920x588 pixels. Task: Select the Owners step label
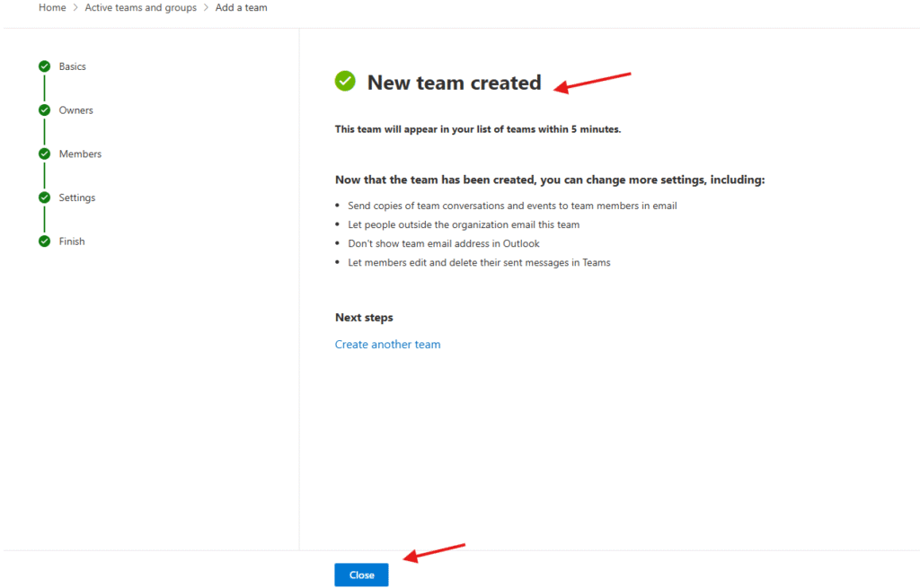tap(76, 110)
